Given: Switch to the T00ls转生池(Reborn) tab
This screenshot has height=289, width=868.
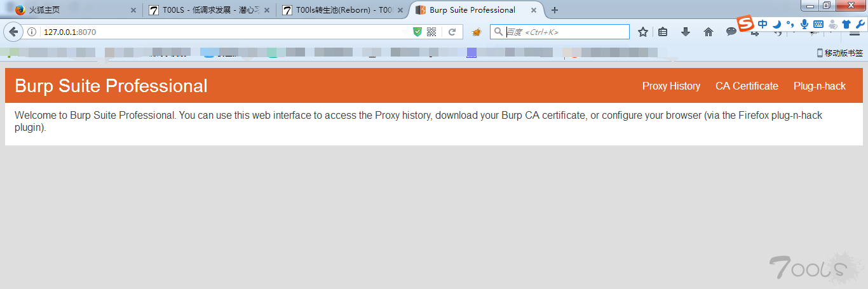Looking at the screenshot, I should (x=342, y=10).
